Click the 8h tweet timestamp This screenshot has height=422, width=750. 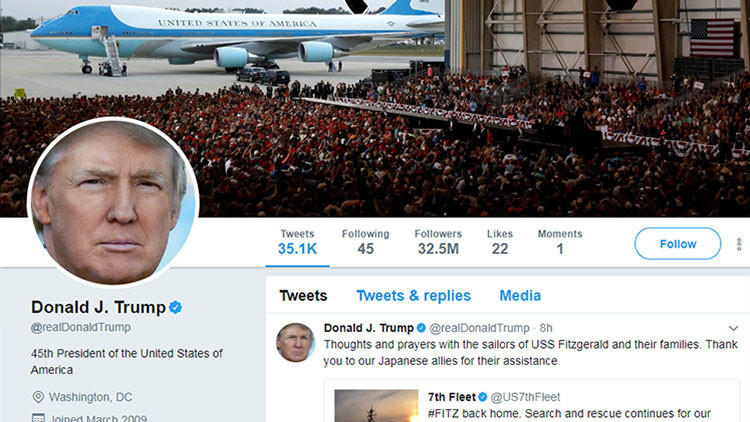[x=546, y=328]
